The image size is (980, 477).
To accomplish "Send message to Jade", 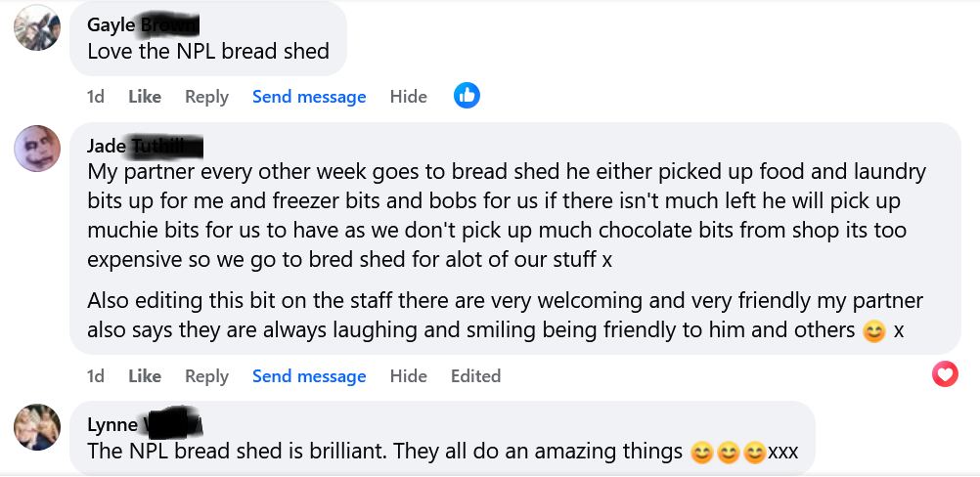I will tap(309, 376).
